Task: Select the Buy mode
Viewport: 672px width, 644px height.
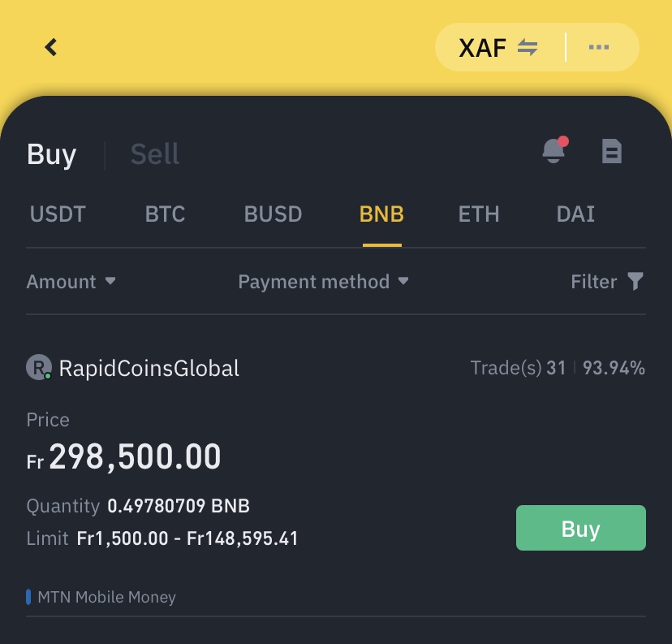Action: tap(51, 154)
